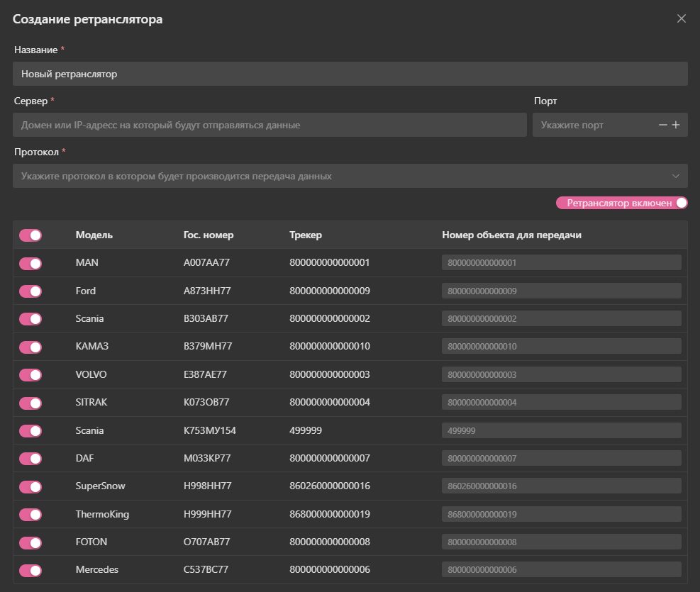
Task: Toggle all vehicles switch in table header
Action: click(x=30, y=235)
